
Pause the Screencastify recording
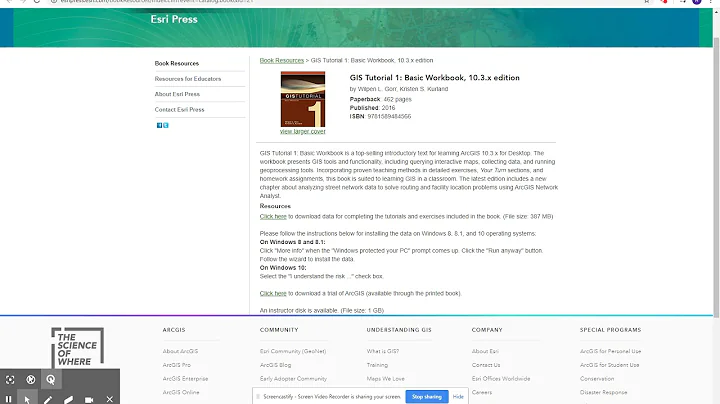8,399
